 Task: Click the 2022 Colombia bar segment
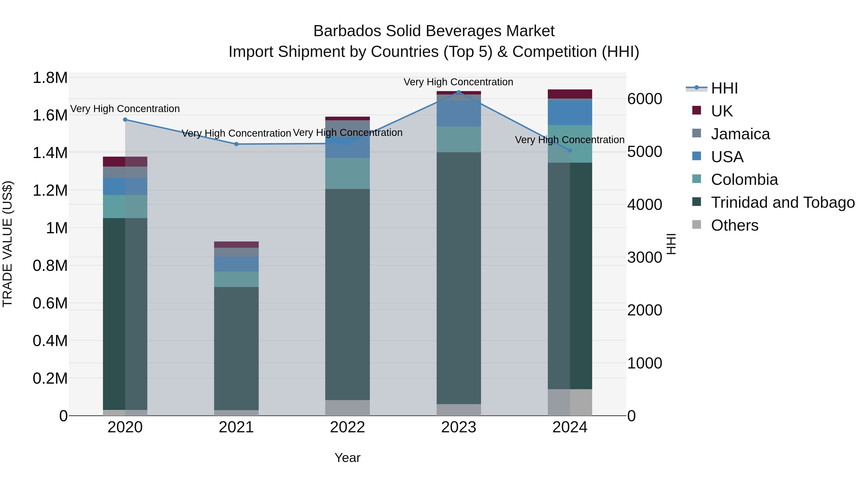(347, 174)
